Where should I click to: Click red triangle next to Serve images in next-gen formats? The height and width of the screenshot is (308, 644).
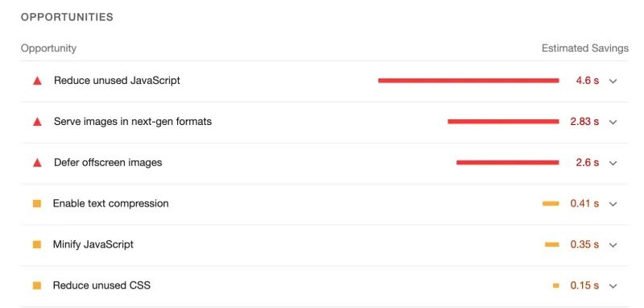tap(37, 122)
